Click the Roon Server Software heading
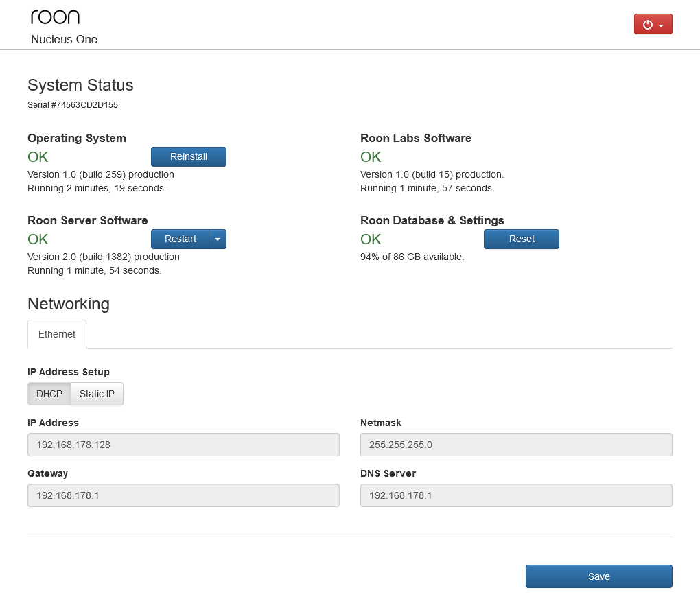This screenshot has width=700, height=601. 88,220
